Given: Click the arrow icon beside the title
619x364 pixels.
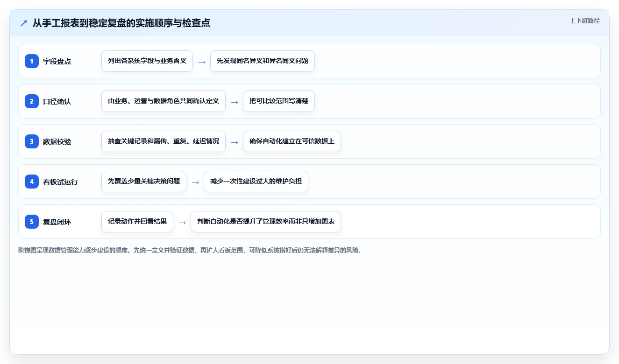Looking at the screenshot, I should point(24,23).
